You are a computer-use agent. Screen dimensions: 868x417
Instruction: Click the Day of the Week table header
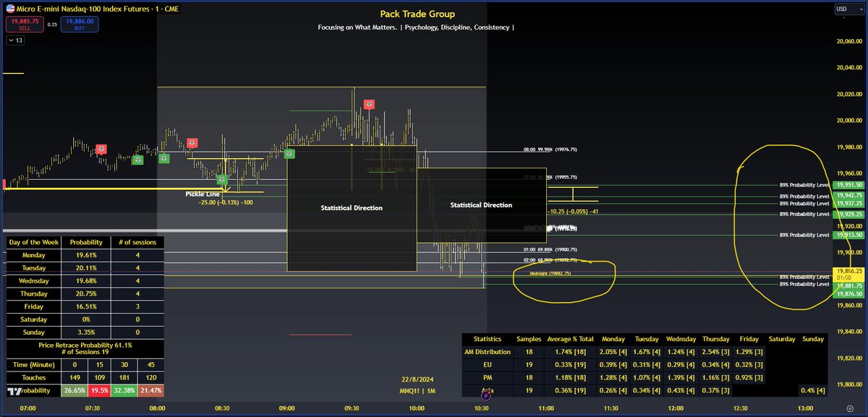(33, 241)
